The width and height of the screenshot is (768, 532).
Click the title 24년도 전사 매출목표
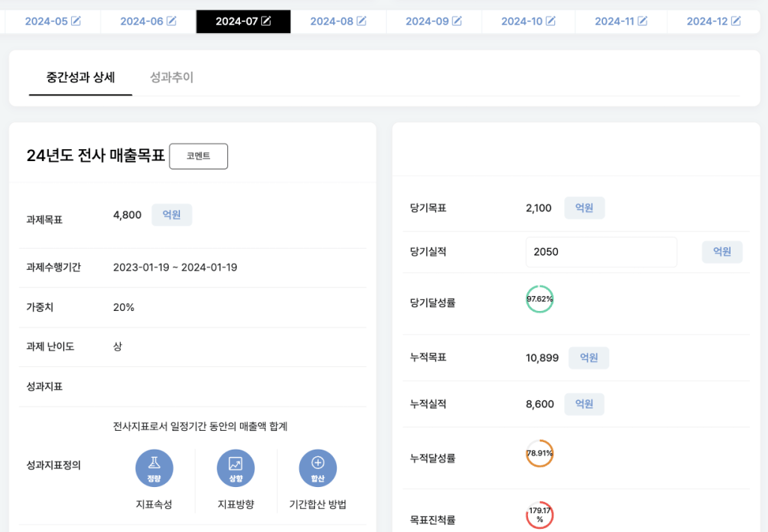tap(95, 156)
